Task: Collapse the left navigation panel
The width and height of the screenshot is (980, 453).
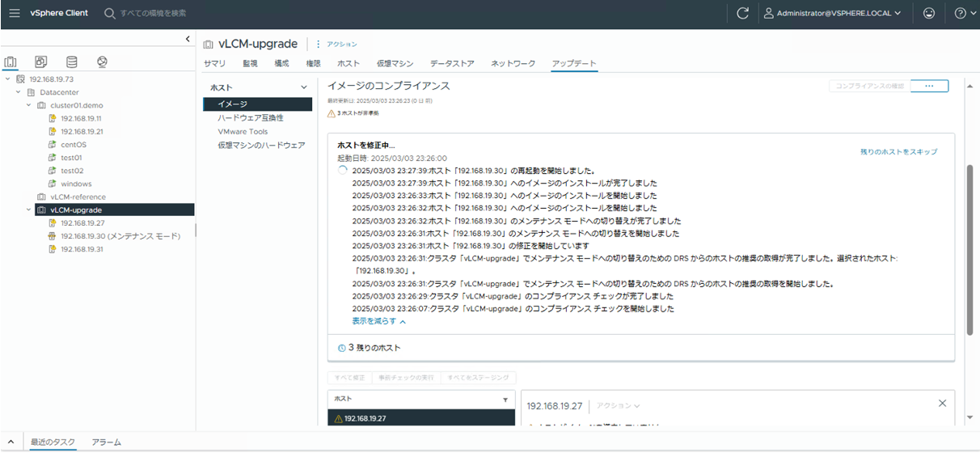Action: pos(188,39)
